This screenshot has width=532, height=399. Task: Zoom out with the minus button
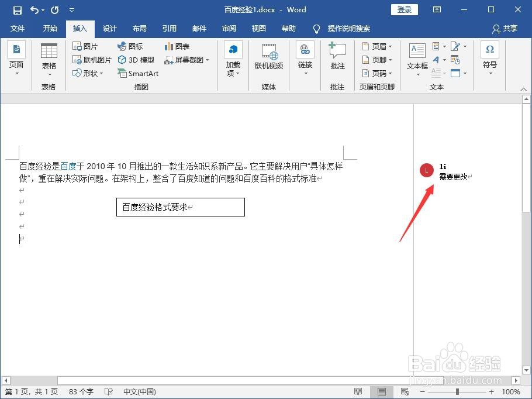(x=422, y=391)
